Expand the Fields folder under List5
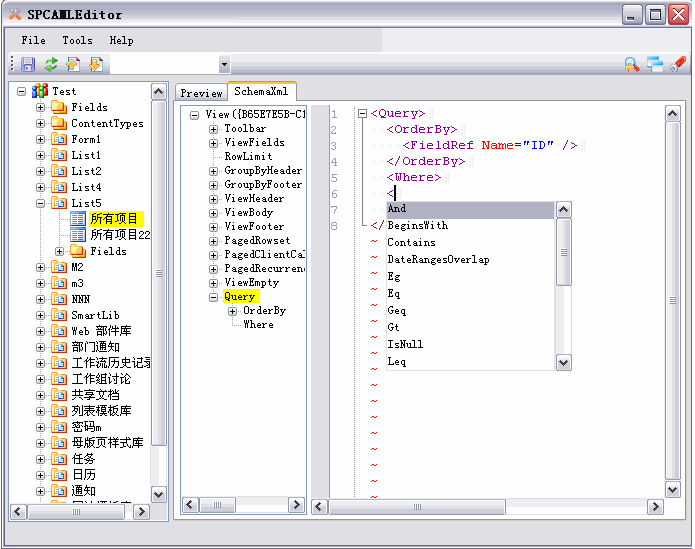This screenshot has width=695, height=549. coord(59,251)
